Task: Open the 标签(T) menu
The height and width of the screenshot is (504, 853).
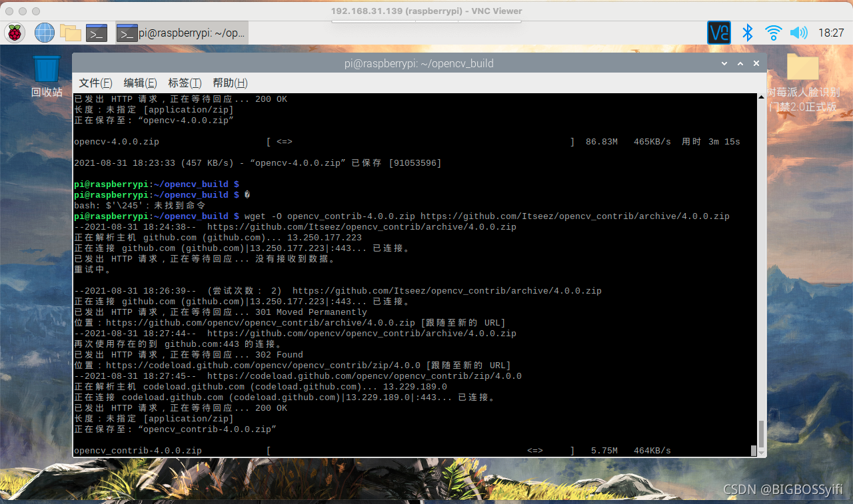Action: tap(185, 83)
